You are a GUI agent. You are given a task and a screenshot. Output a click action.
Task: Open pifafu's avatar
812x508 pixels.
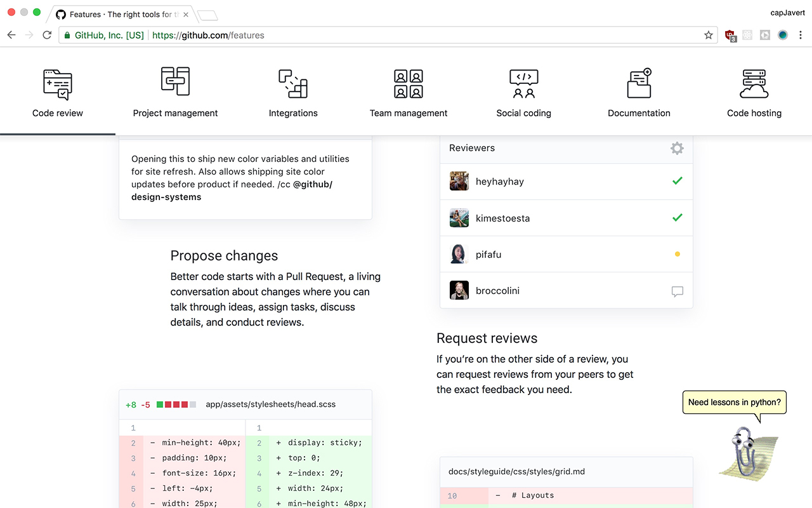pos(459,254)
